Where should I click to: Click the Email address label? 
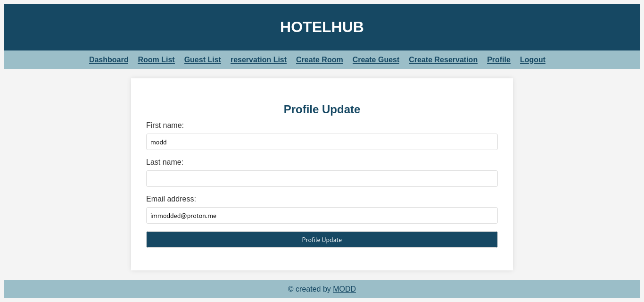[x=171, y=199]
